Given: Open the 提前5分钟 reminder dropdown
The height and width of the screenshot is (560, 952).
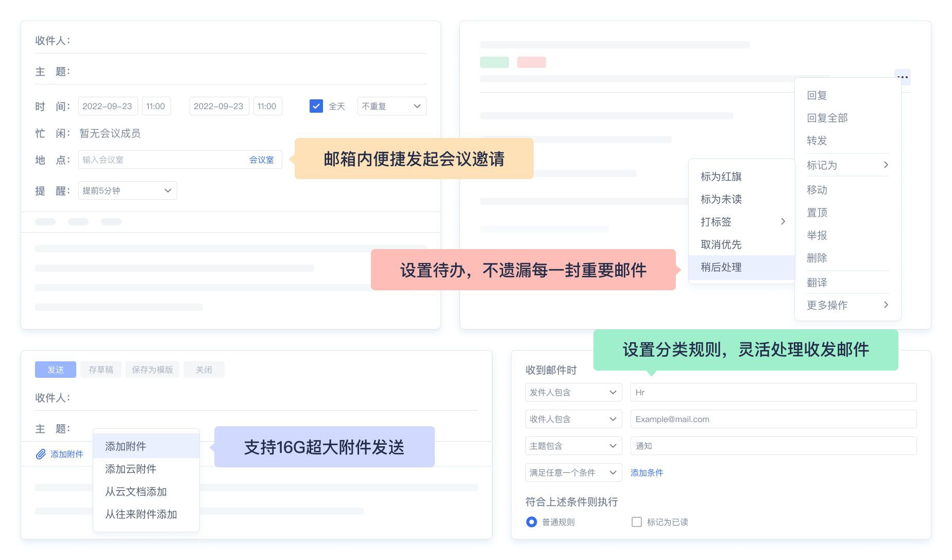Looking at the screenshot, I should 127,190.
